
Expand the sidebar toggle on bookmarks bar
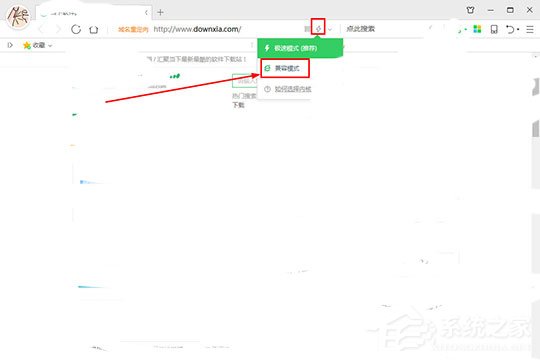(10, 45)
